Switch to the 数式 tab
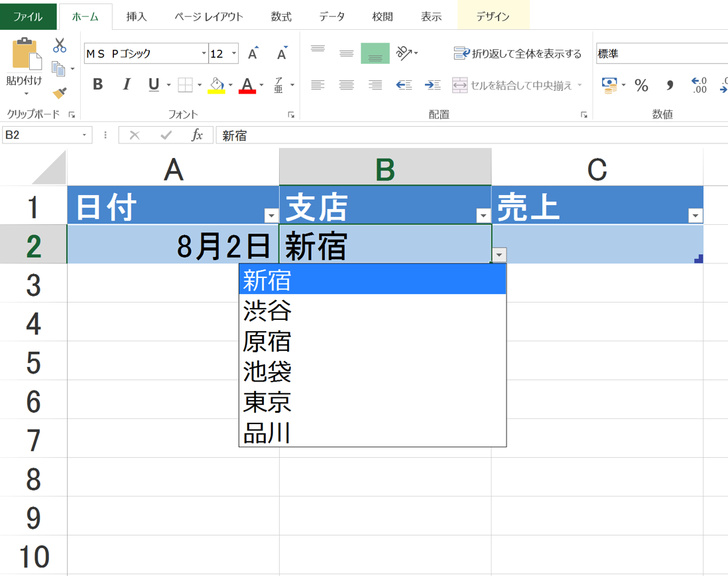Screen dimensions: 728x576 tap(281, 17)
